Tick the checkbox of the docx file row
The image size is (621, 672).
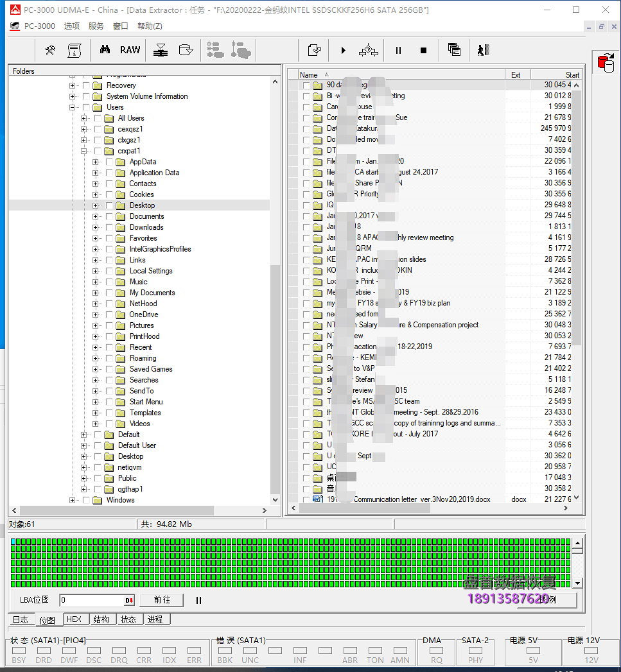point(306,499)
